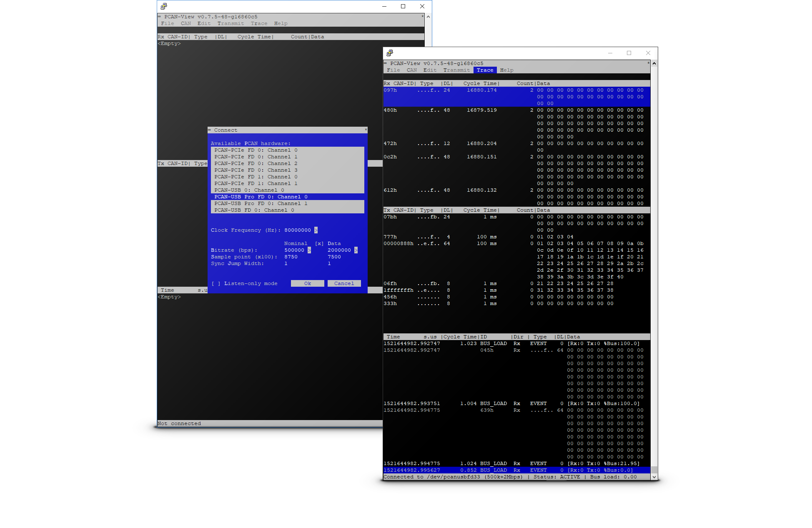The image size is (812, 528).
Task: Open the Trace menu in the front window
Action: [x=485, y=70]
